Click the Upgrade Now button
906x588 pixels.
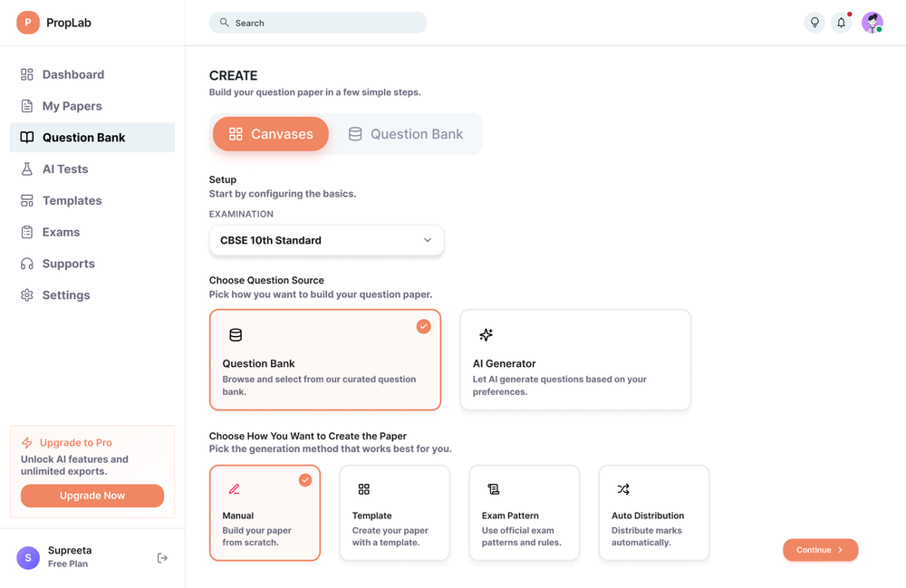[x=92, y=496]
